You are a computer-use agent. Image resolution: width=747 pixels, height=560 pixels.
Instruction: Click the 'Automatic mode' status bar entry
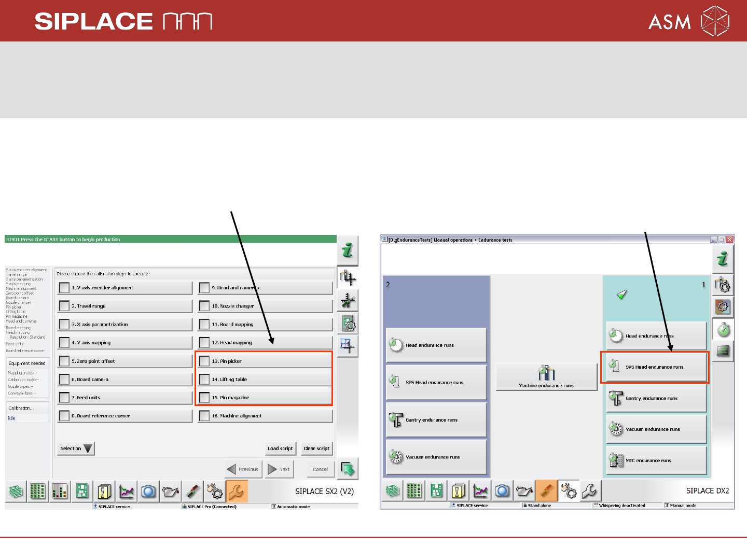294,507
